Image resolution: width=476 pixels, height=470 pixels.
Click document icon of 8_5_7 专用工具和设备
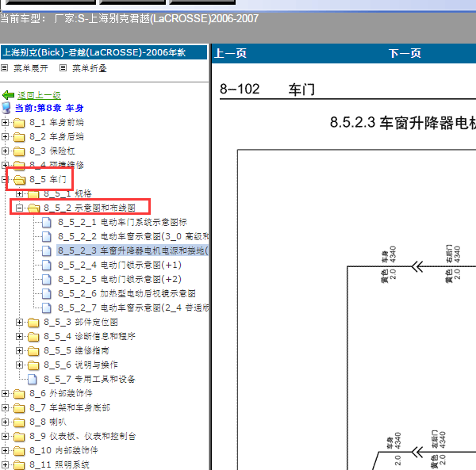tap(33, 379)
